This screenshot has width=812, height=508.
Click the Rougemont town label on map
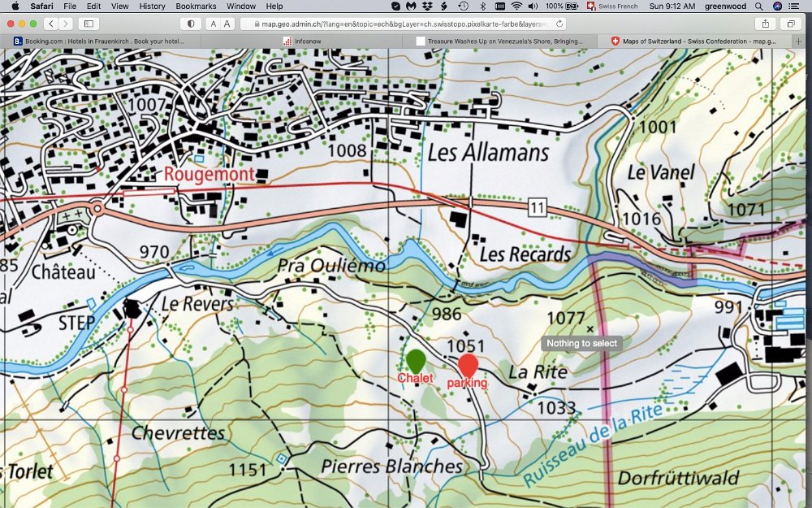tap(209, 174)
